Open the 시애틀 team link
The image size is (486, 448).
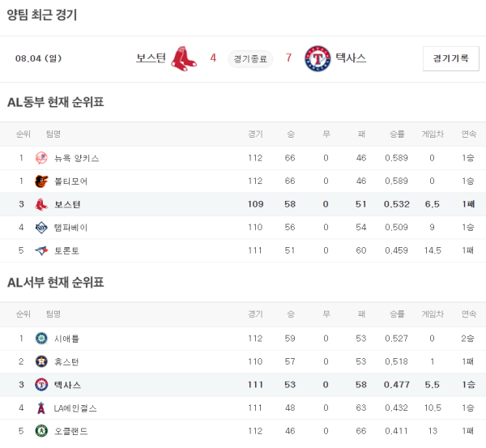click(x=66, y=339)
